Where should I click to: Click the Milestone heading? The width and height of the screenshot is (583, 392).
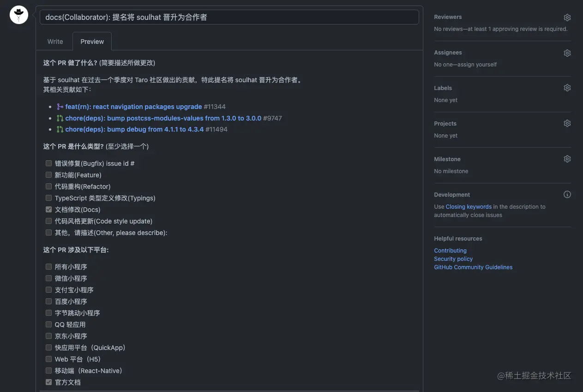[x=447, y=159]
